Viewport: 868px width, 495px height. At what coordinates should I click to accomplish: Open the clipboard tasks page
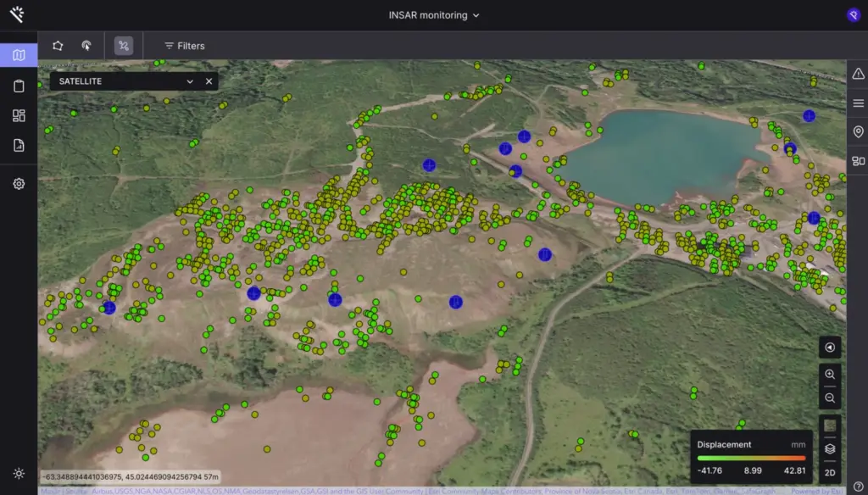[x=19, y=86]
